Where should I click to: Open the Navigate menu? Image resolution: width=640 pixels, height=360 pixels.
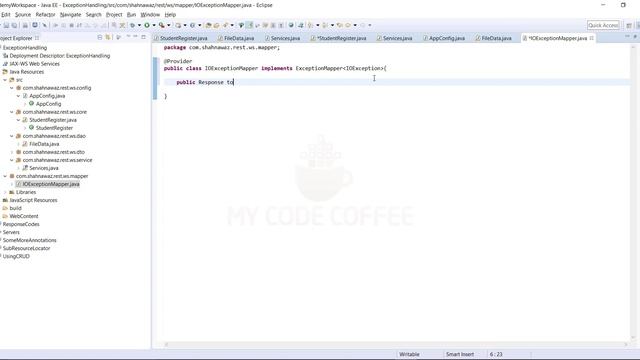pos(71,15)
